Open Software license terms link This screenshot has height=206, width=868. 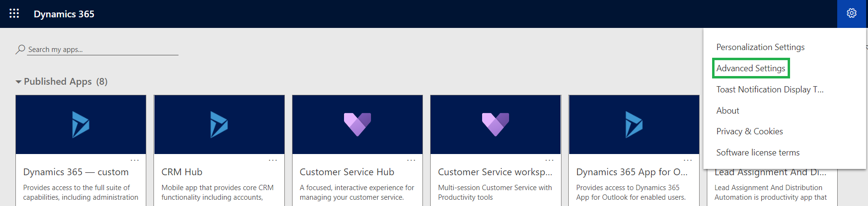[x=758, y=153]
